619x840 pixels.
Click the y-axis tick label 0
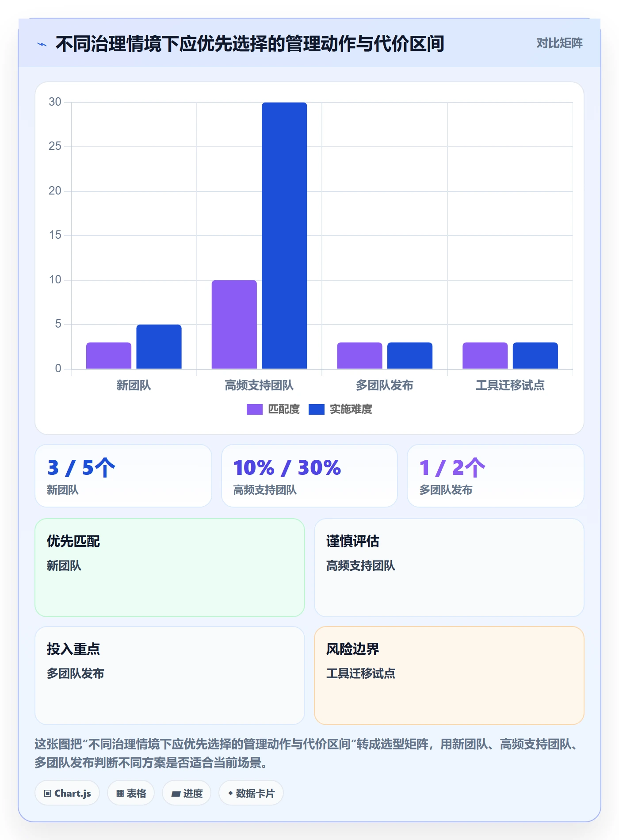point(58,369)
